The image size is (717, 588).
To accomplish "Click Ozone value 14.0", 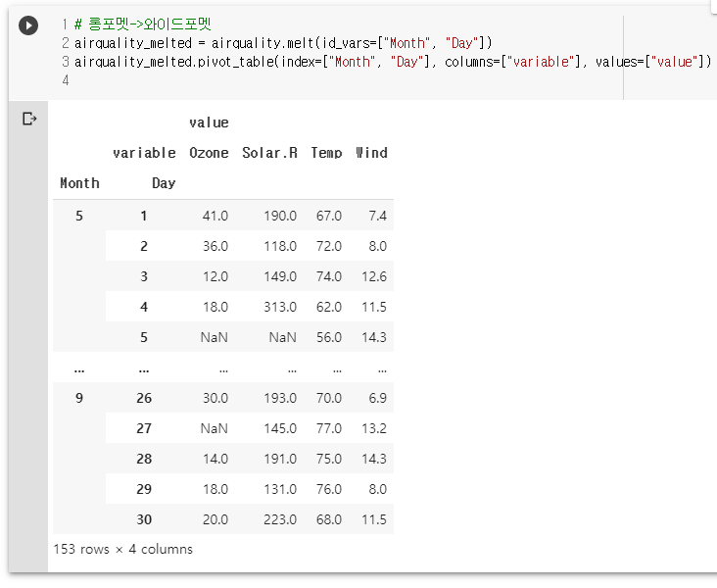I will [x=215, y=459].
